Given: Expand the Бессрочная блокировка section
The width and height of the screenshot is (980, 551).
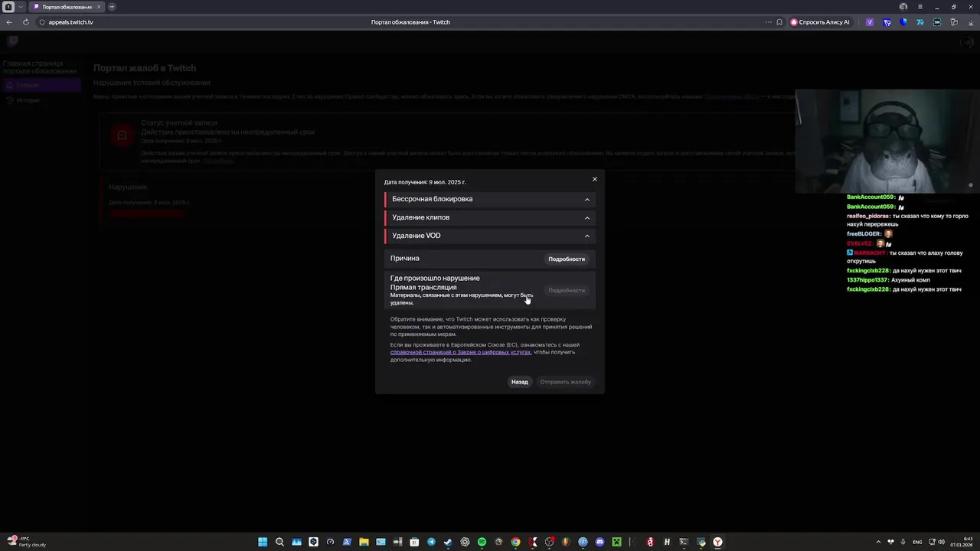Looking at the screenshot, I should (x=490, y=199).
